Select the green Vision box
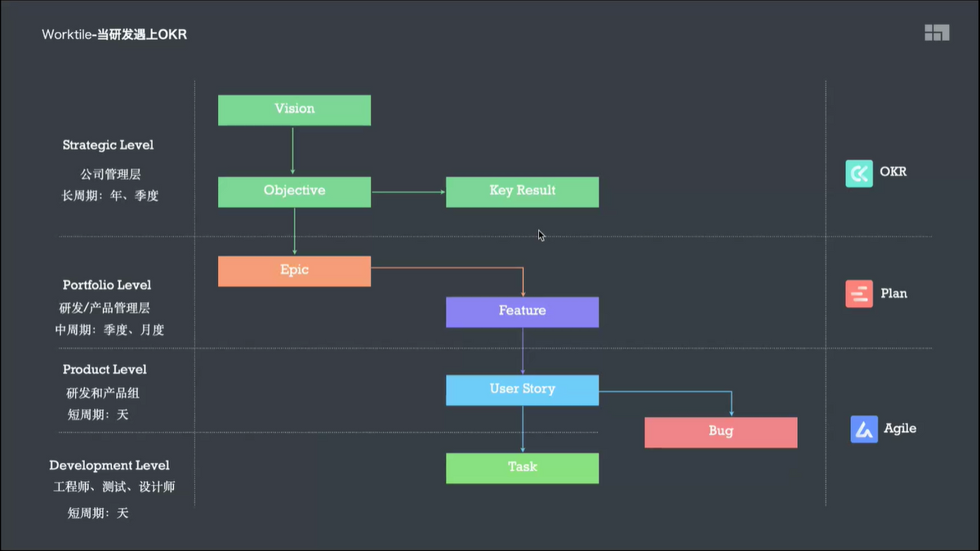Screen dimensions: 980x551 coord(294,110)
